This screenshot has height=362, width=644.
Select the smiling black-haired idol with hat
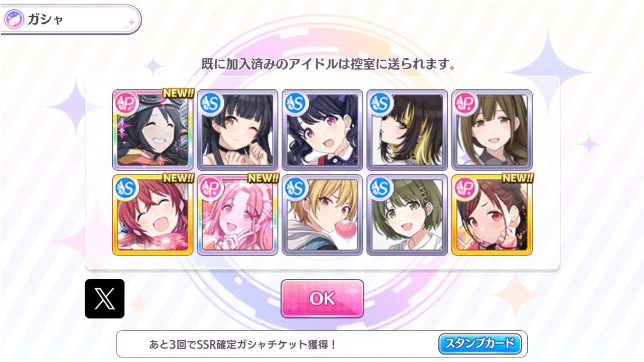[153, 130]
